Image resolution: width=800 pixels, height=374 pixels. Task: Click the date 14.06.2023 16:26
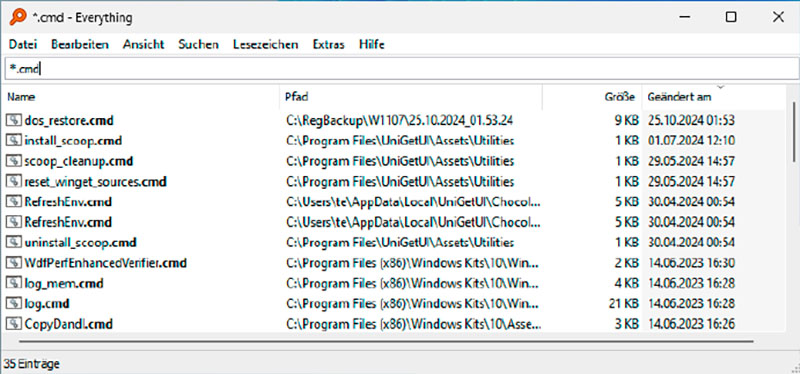click(x=691, y=324)
